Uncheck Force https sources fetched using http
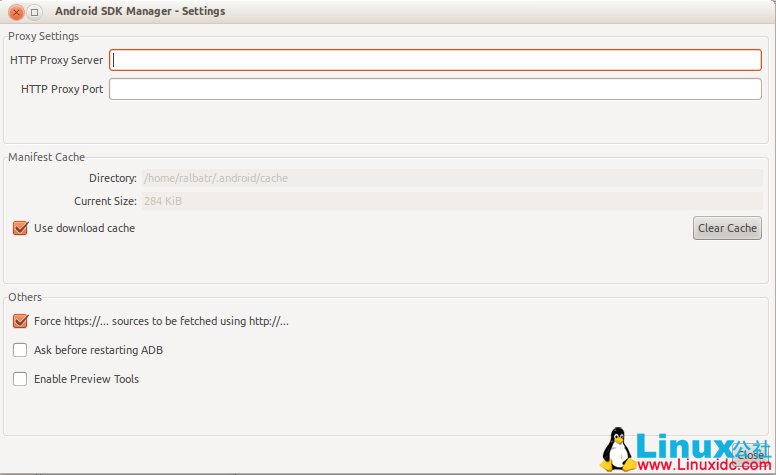The image size is (776, 475). [20, 321]
